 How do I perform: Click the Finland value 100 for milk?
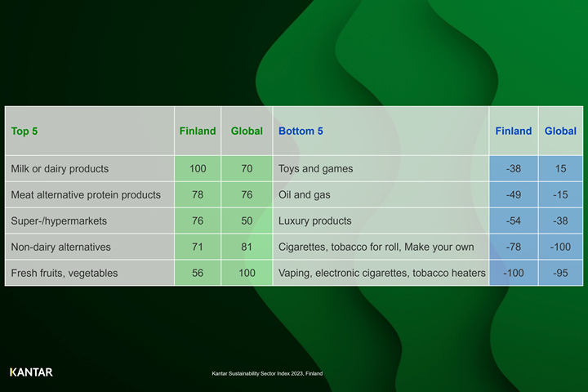pyautogui.click(x=198, y=169)
